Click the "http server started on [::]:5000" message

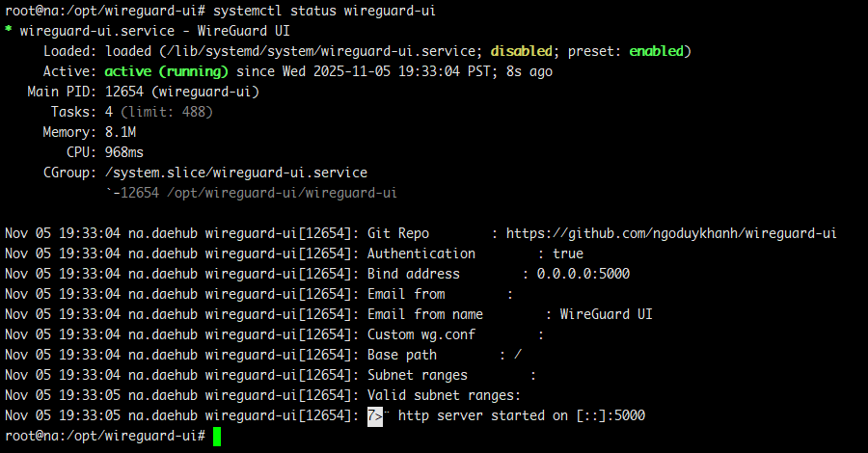coord(522,415)
